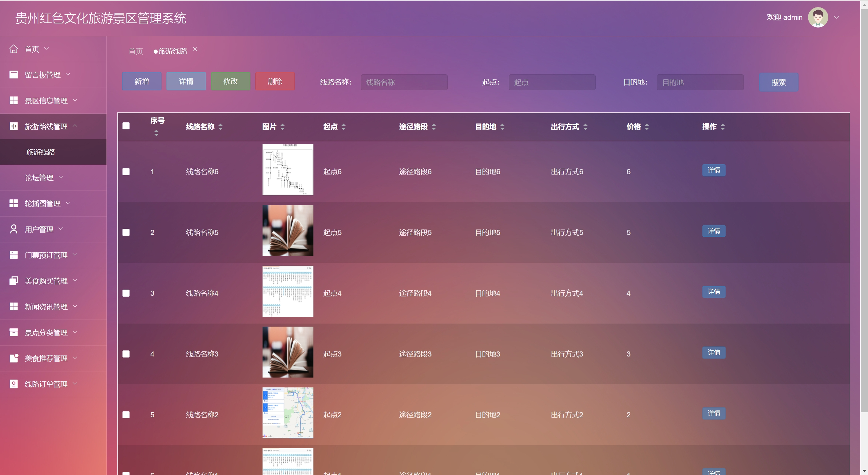Click the home icon in the sidebar
The width and height of the screenshot is (868, 475).
click(14, 49)
